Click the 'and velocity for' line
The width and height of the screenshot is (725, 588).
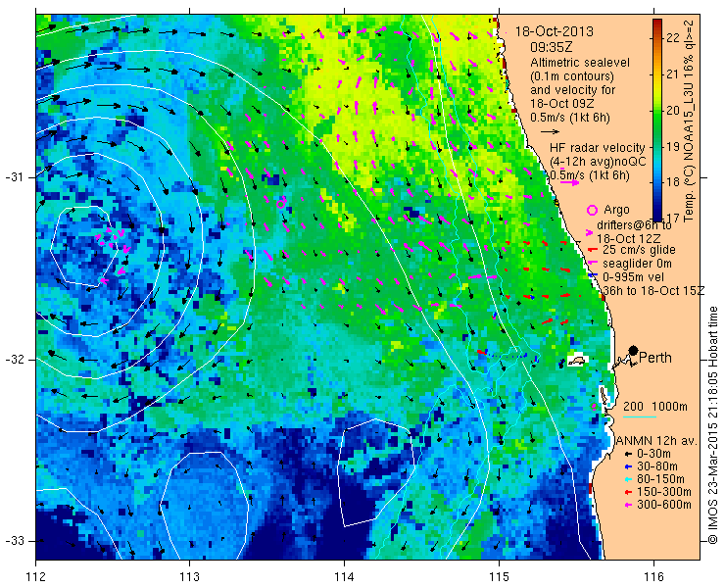tap(572, 90)
